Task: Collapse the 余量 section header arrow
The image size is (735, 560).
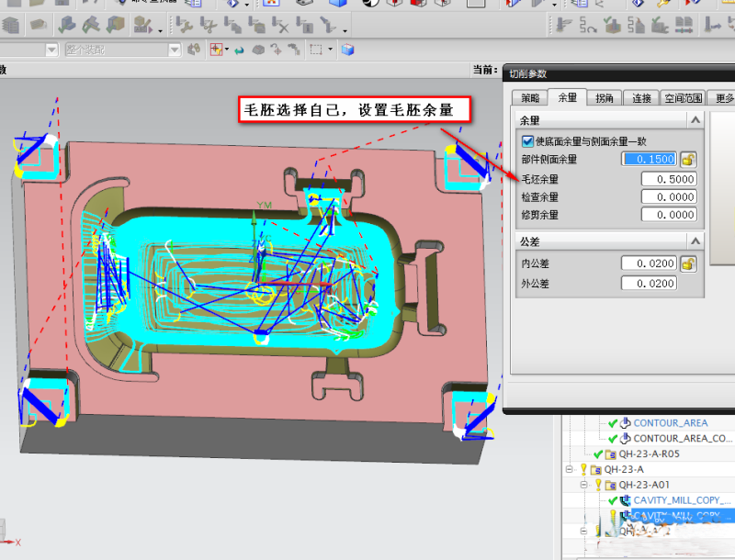Action: pos(695,120)
